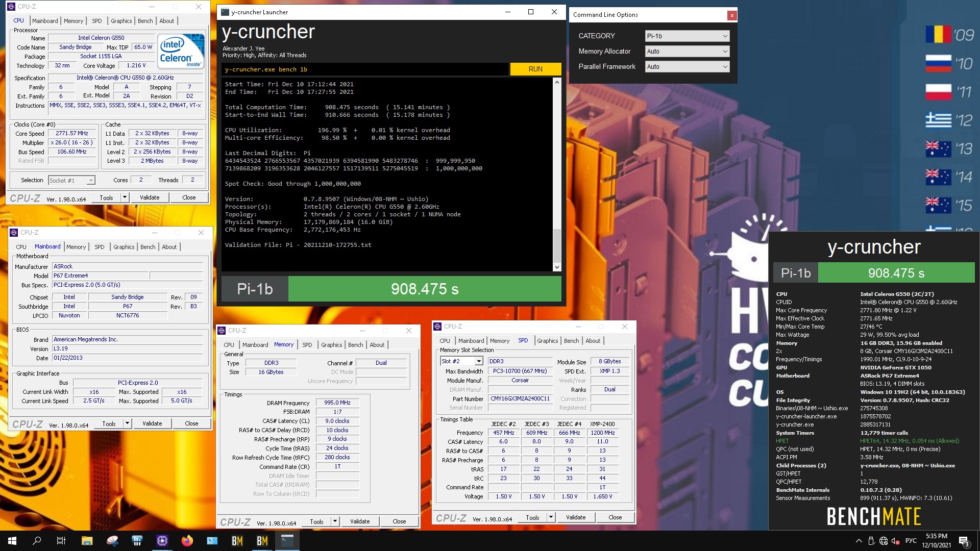Launch Firefox from the taskbar

point(187,541)
